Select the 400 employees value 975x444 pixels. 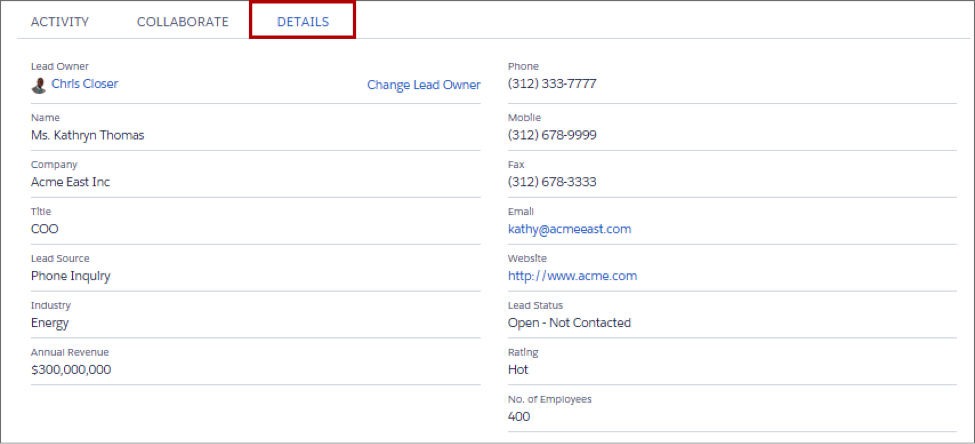pos(519,417)
